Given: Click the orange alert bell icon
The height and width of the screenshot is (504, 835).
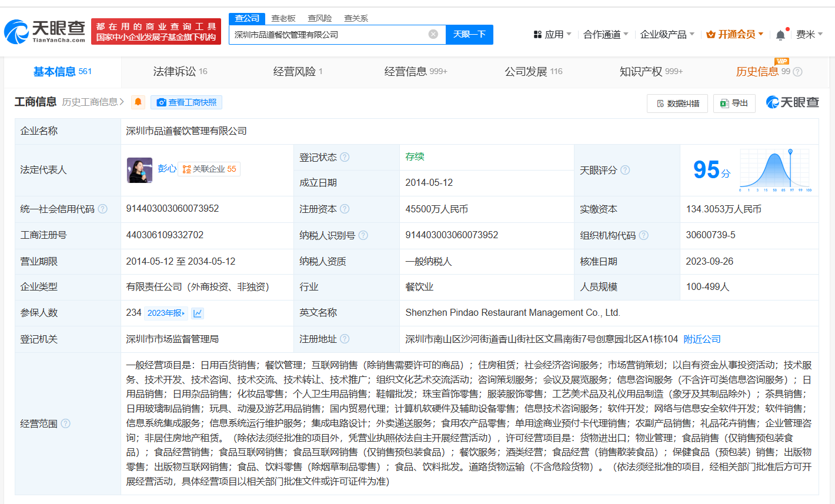Looking at the screenshot, I should coord(138,102).
